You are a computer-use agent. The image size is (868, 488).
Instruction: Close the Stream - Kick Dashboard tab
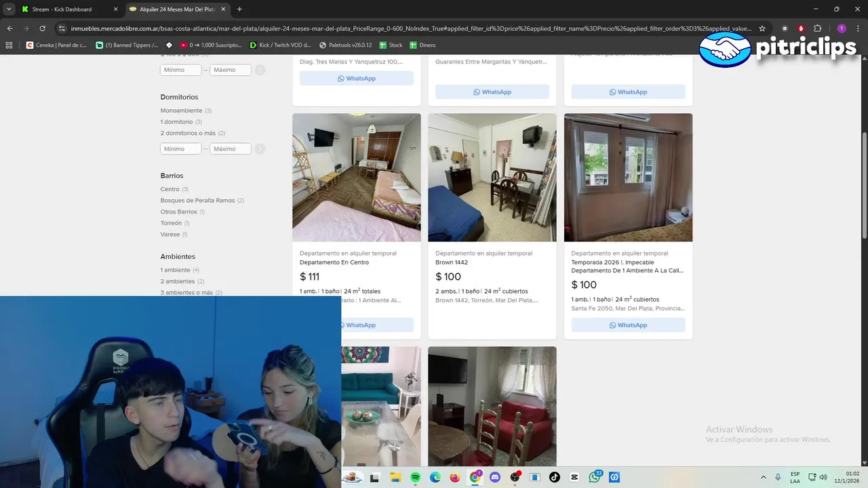coord(115,9)
